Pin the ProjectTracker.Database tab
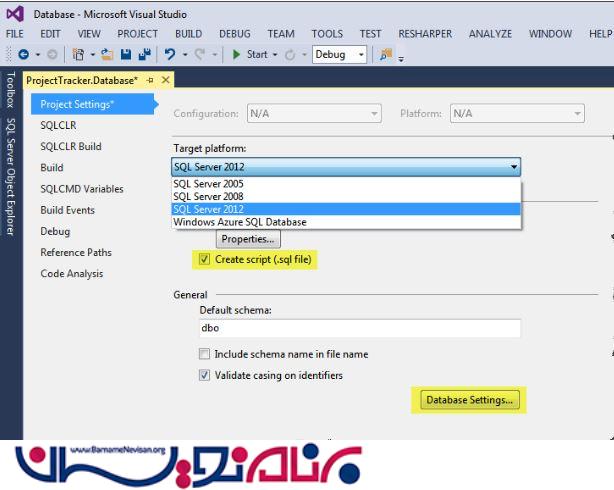The width and height of the screenshot is (614, 490). pyautogui.click(x=150, y=80)
